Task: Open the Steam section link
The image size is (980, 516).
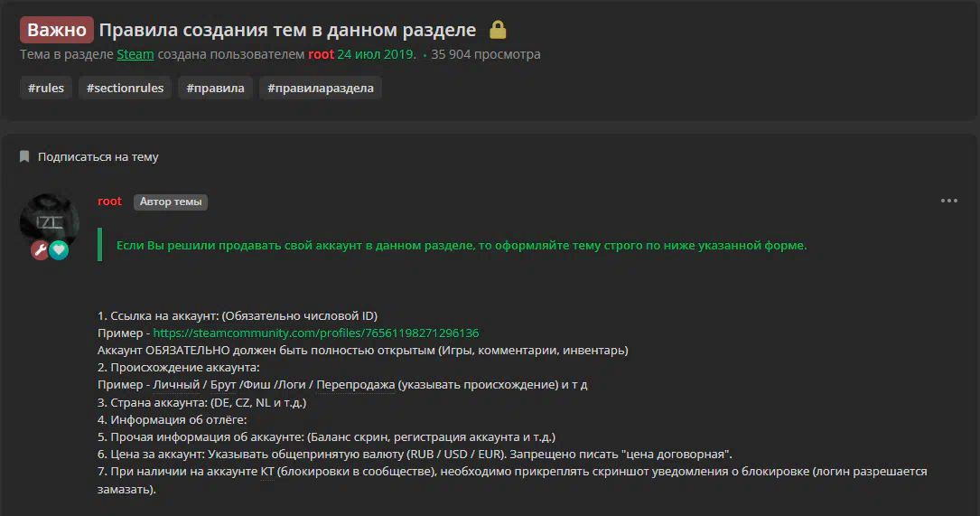Action: click(135, 54)
